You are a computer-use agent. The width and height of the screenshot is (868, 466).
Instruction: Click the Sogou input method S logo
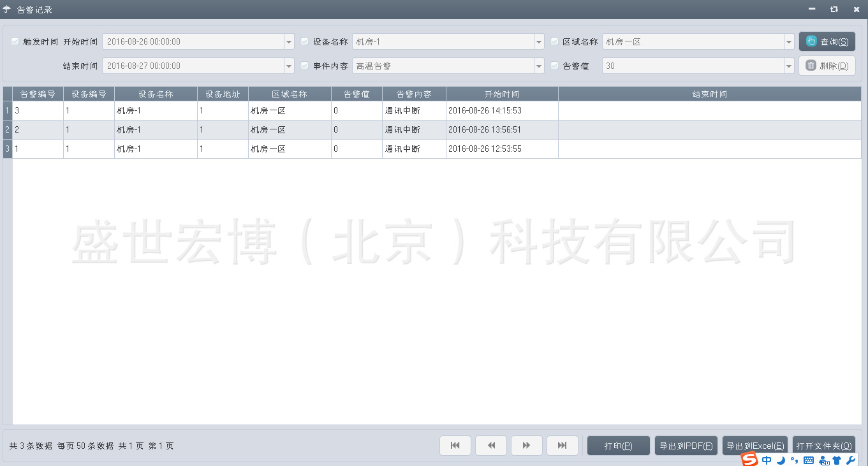[x=749, y=460]
